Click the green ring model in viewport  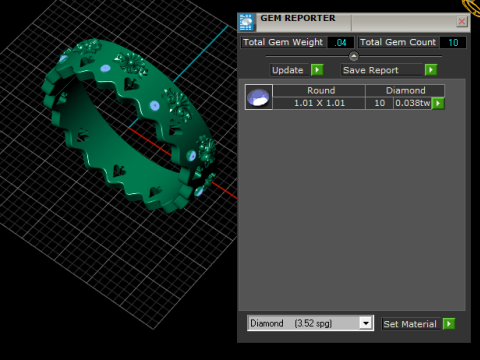130,125
